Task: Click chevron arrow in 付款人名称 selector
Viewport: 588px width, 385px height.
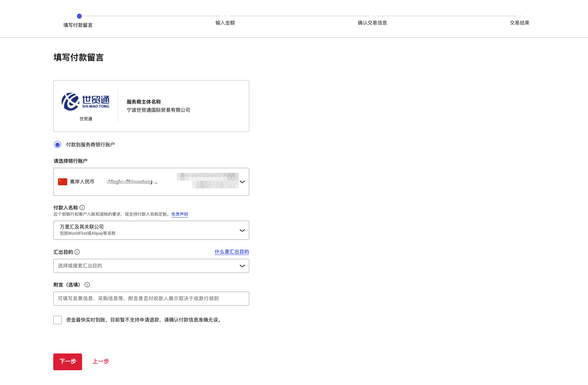Action: (242, 230)
